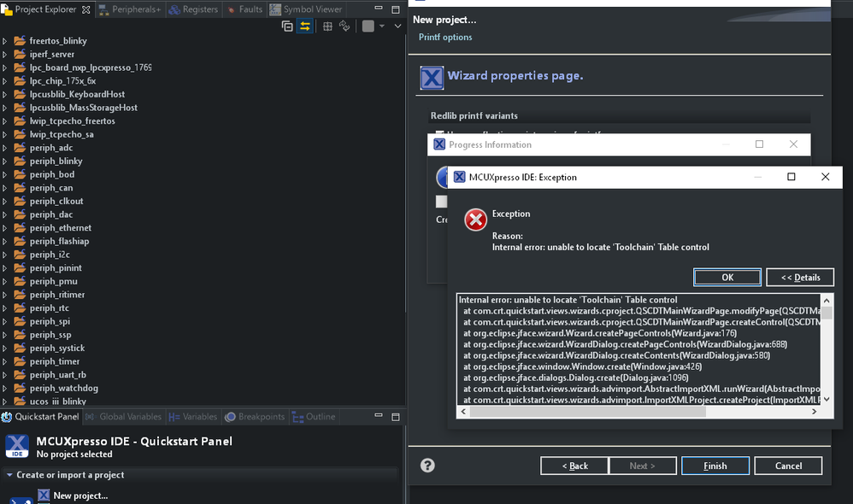Viewport: 853px width, 504px height.
Task: Collapse Create or import a project section
Action: 9,475
